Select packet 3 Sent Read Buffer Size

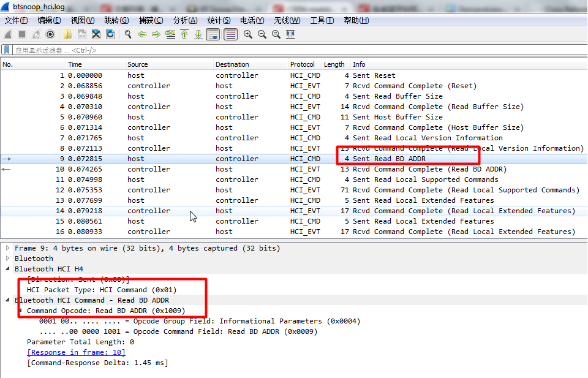(293, 96)
